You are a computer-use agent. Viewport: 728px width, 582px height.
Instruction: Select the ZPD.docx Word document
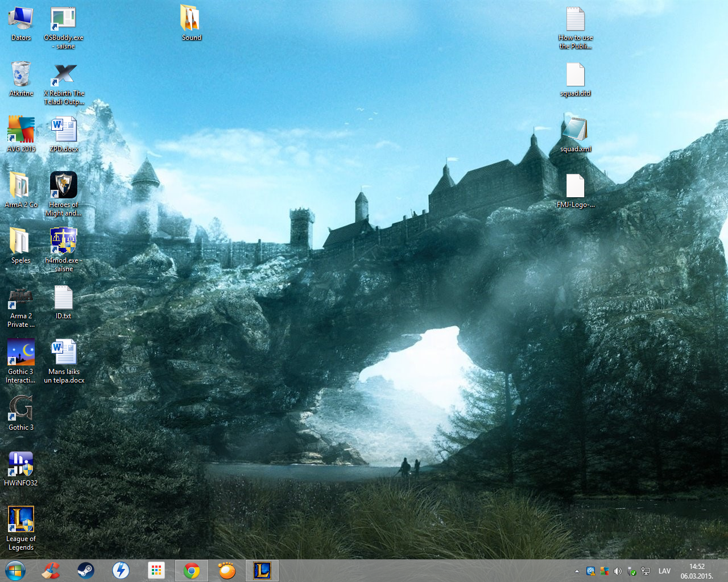(64, 135)
